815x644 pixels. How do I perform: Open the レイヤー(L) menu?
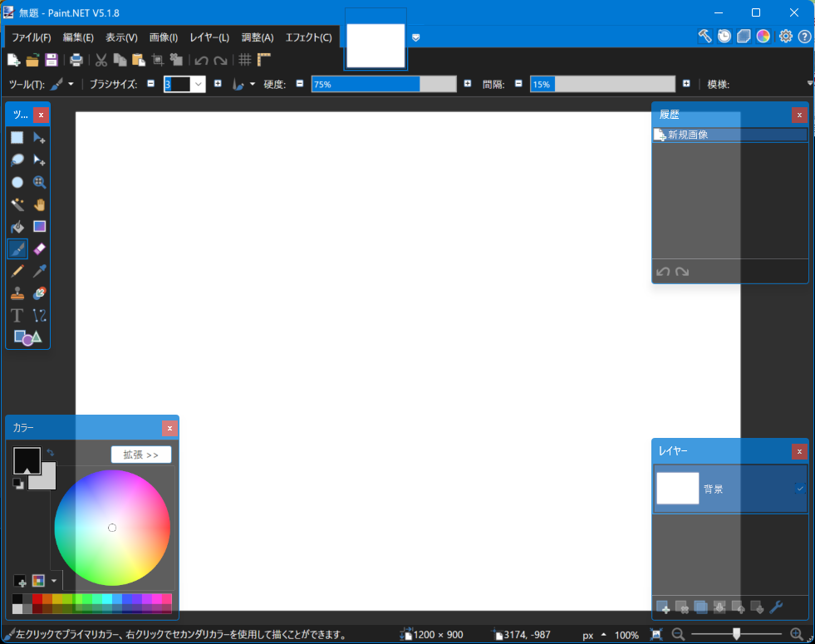point(209,37)
